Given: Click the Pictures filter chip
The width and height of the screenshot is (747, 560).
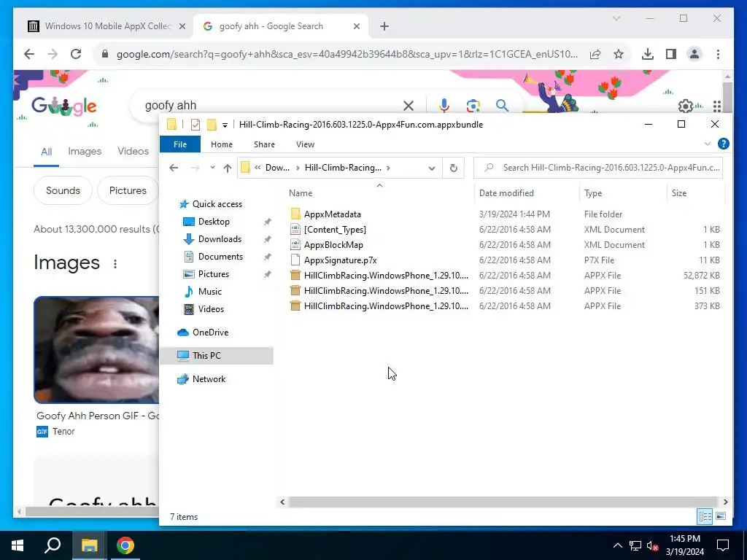Looking at the screenshot, I should pos(128,190).
